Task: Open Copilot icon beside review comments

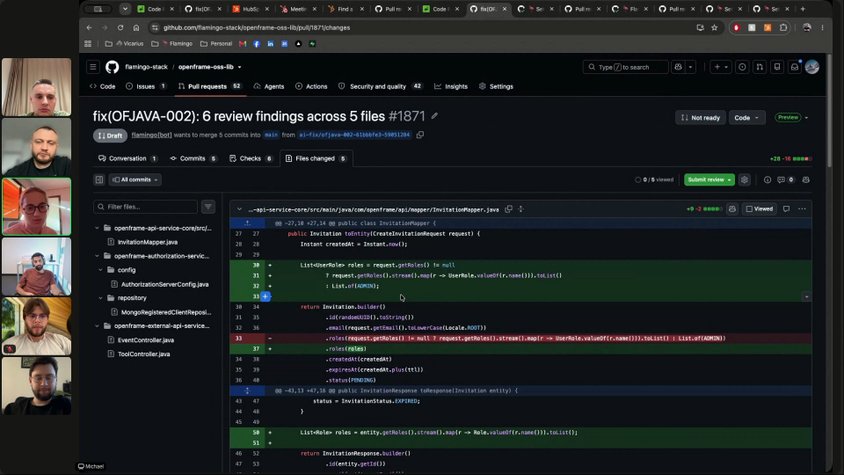Action: click(x=806, y=179)
